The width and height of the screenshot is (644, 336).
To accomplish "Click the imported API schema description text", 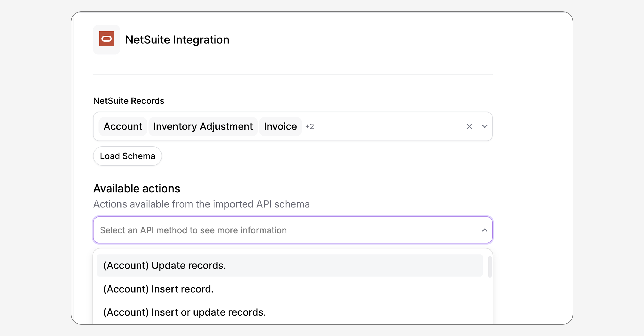I will (x=202, y=204).
